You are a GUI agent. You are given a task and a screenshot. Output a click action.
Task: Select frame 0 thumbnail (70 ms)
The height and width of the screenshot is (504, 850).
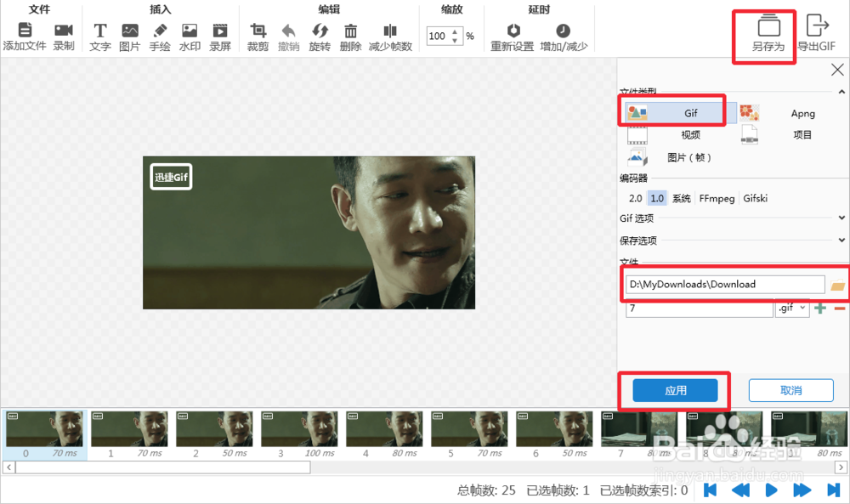pyautogui.click(x=44, y=435)
